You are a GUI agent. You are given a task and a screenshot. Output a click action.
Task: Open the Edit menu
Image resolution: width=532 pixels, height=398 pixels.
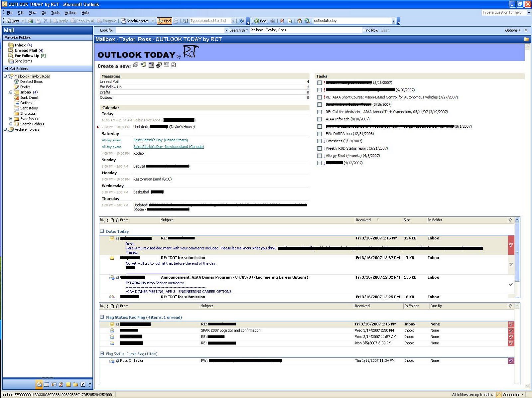click(21, 13)
